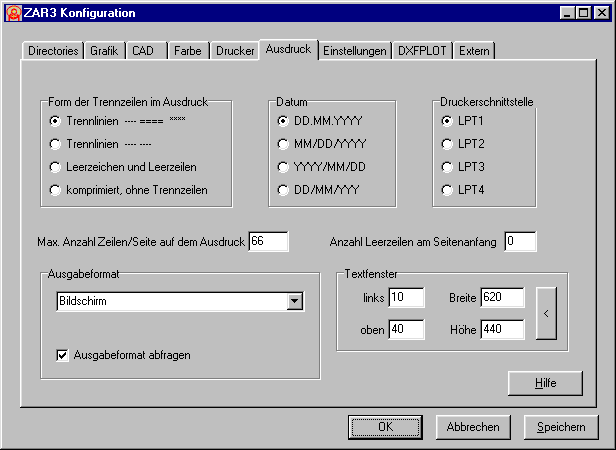The image size is (616, 450).
Task: Click the Höhe field showing 440
Action: (502, 329)
